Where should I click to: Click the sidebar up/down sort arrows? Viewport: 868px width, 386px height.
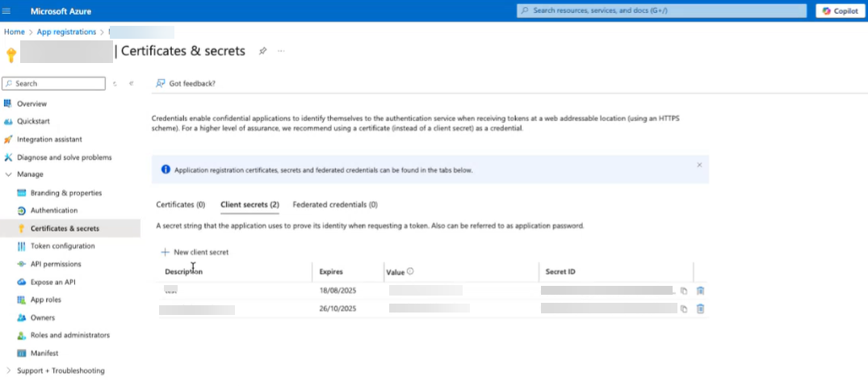[x=115, y=84]
